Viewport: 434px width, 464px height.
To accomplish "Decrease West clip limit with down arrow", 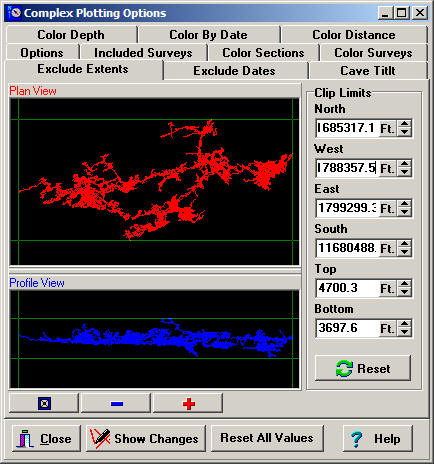I will [405, 172].
